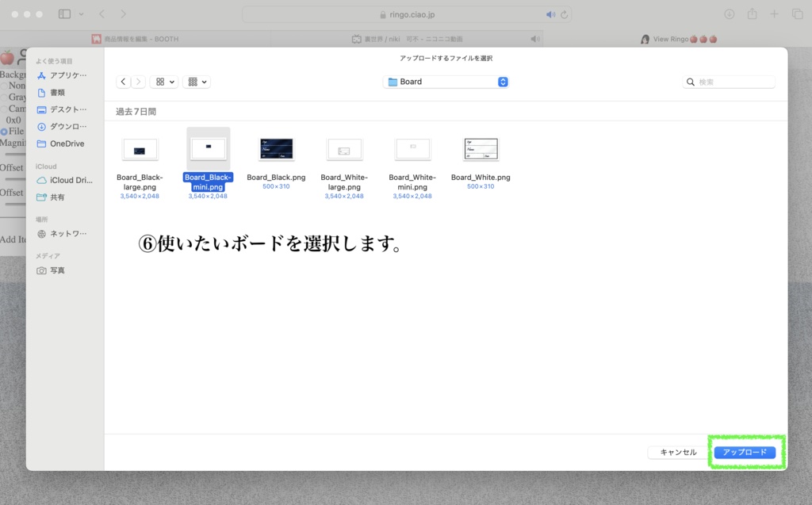
Task: Click the キャンセル button
Action: 676,452
